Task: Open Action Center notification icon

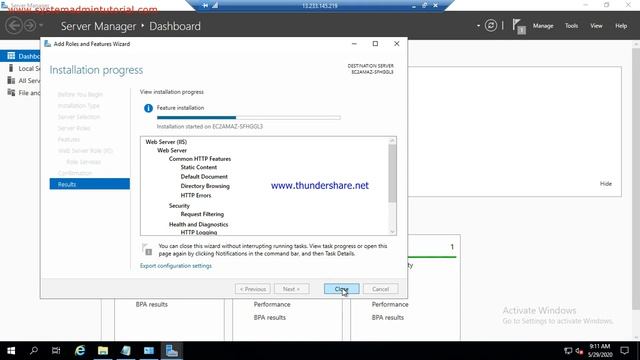Action: (624, 351)
